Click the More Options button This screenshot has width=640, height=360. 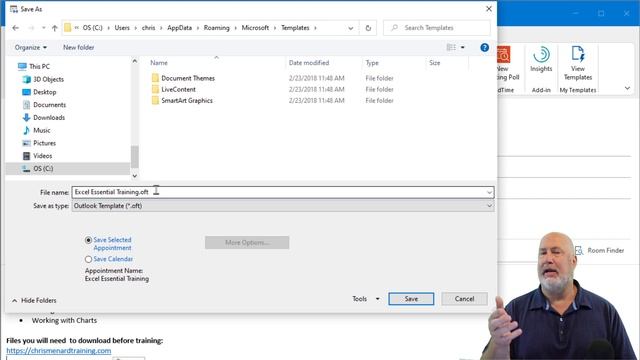247,242
